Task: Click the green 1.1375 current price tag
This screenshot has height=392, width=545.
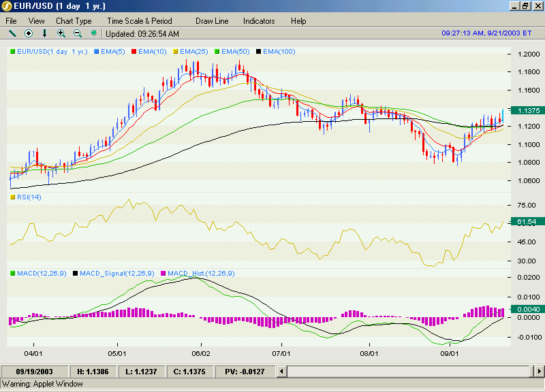Action: coord(528,110)
